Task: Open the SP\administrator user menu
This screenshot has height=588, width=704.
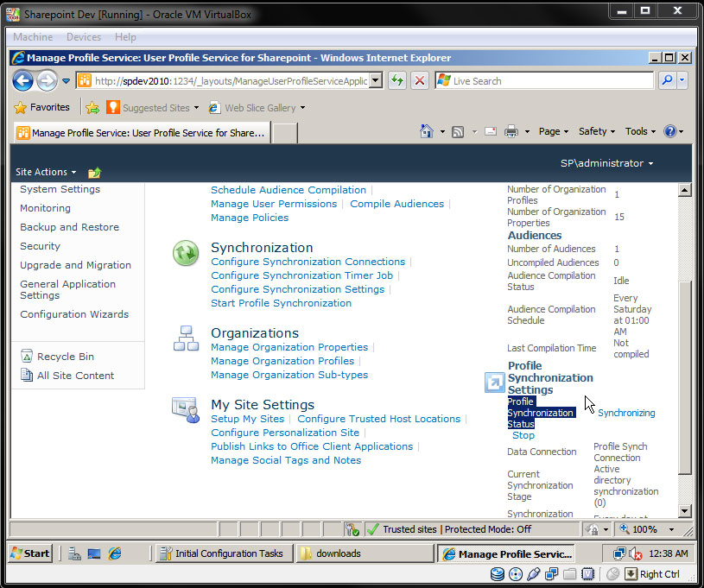Action: (x=606, y=163)
